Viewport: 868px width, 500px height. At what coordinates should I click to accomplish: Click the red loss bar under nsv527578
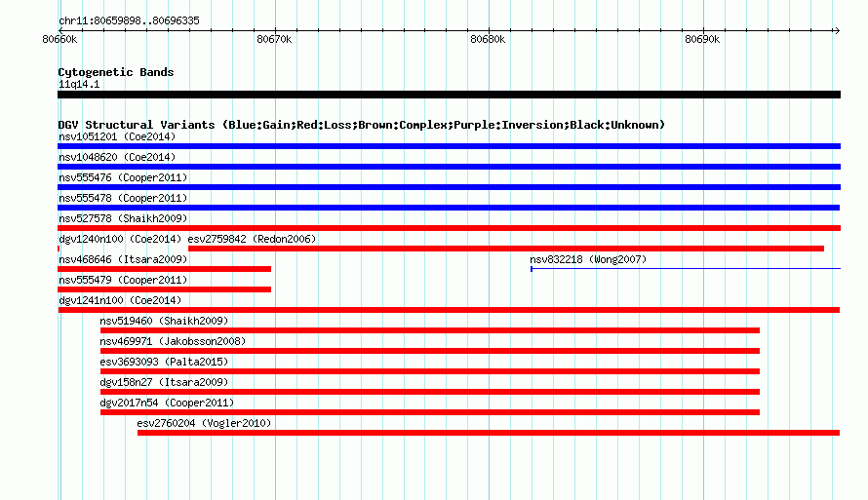coord(449,228)
